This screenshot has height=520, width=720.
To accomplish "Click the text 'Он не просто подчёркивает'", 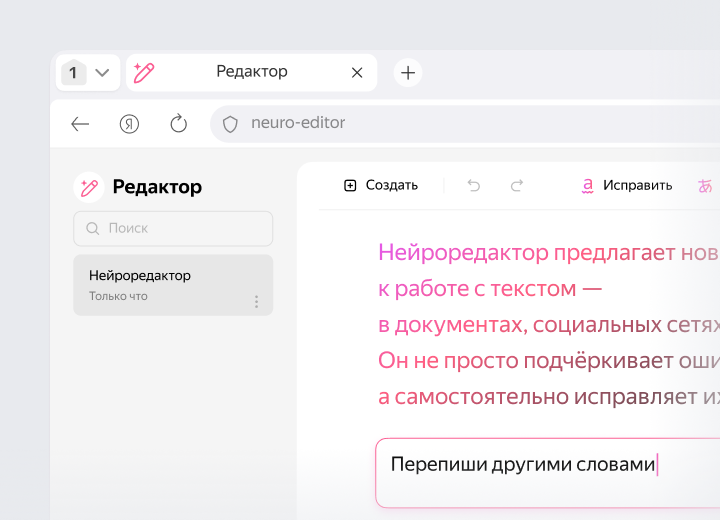I will [526, 361].
